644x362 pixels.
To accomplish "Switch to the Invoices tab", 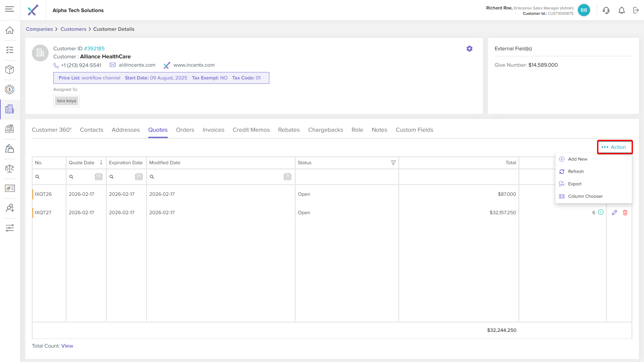I will click(x=213, y=130).
